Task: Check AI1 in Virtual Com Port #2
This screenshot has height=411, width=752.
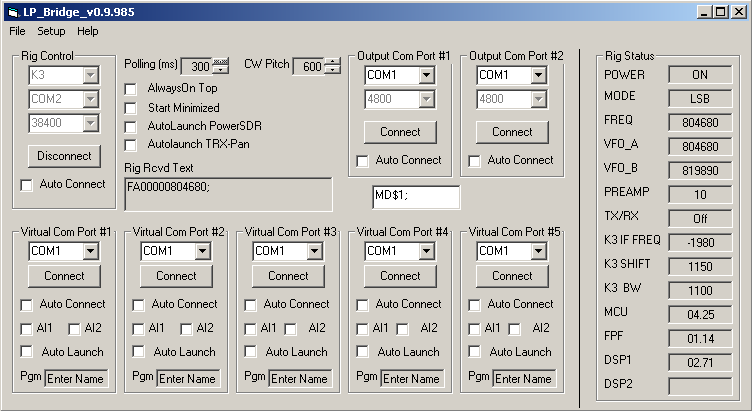Action: click(x=138, y=329)
